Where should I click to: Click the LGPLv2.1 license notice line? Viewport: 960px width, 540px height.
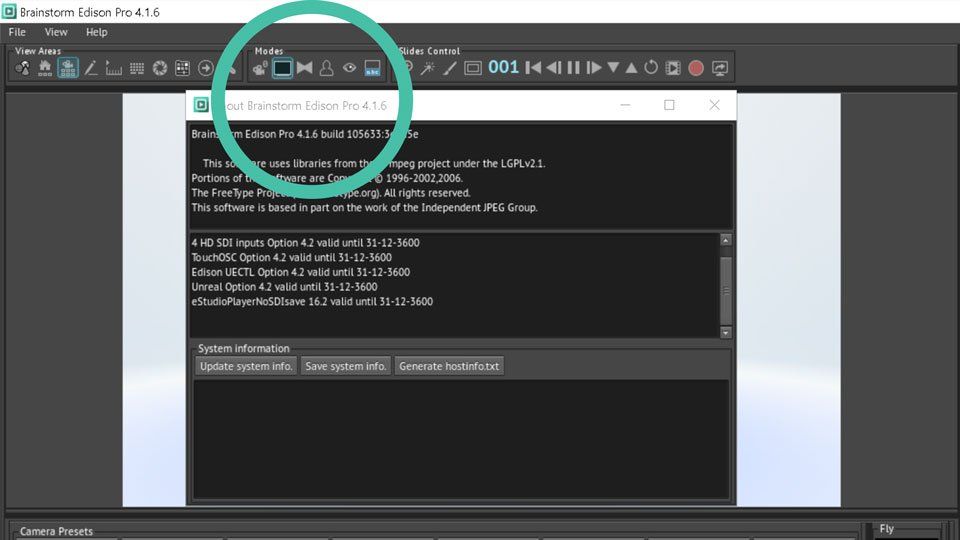[x=374, y=163]
